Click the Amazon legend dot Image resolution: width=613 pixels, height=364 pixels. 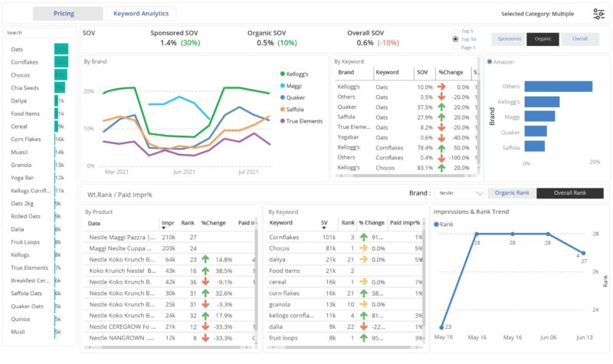[x=490, y=62]
